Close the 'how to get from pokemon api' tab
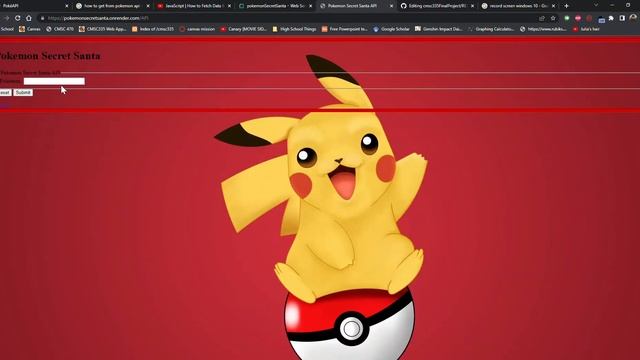The width and height of the screenshot is (640, 360). 148,6
